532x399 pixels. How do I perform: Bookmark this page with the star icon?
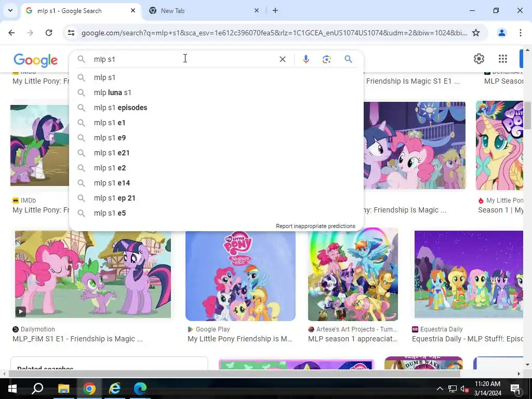pyautogui.click(x=476, y=33)
